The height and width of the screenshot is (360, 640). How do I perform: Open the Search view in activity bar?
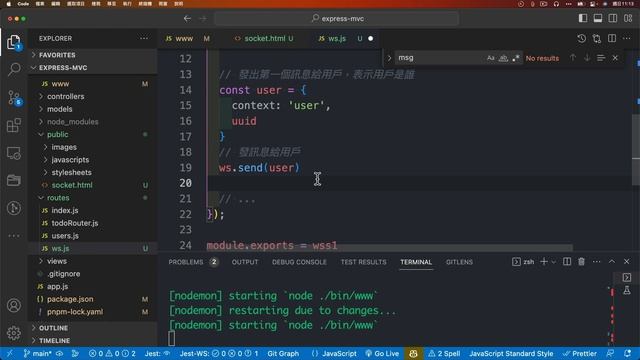pyautogui.click(x=14, y=69)
